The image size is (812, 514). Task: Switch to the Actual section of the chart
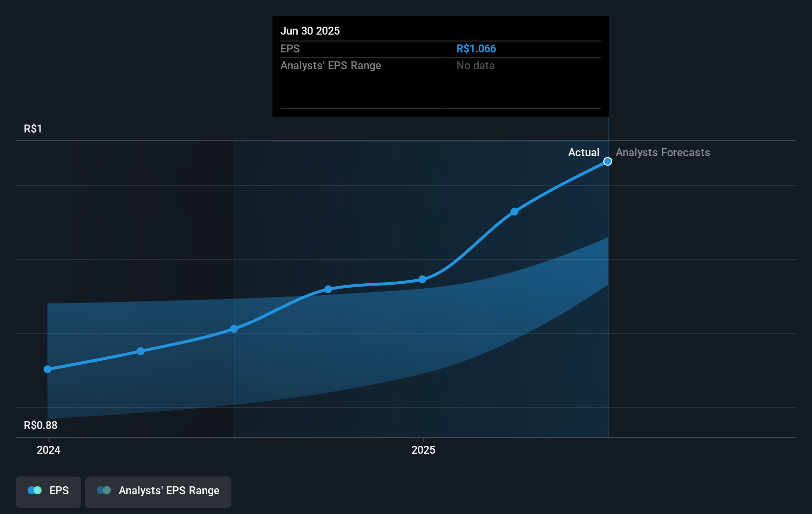584,152
